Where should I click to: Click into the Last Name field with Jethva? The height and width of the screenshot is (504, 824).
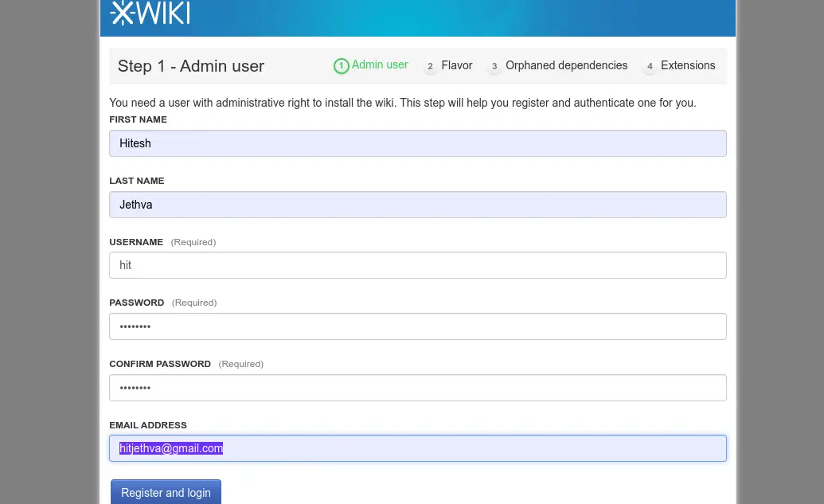418,205
